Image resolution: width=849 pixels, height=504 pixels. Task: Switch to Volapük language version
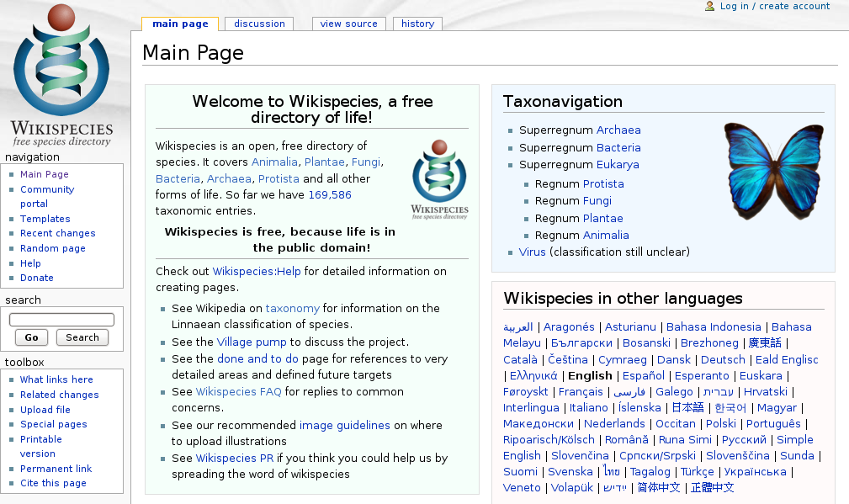[572, 488]
